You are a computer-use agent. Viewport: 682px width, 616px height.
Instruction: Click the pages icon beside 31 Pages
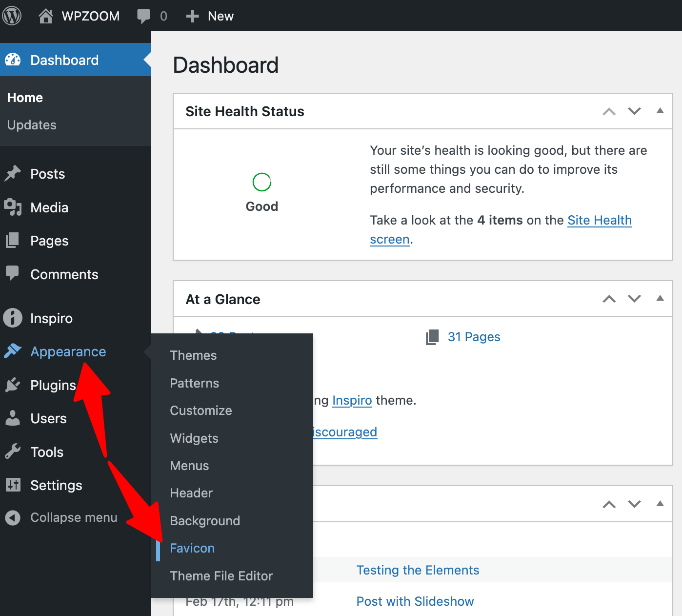click(432, 337)
